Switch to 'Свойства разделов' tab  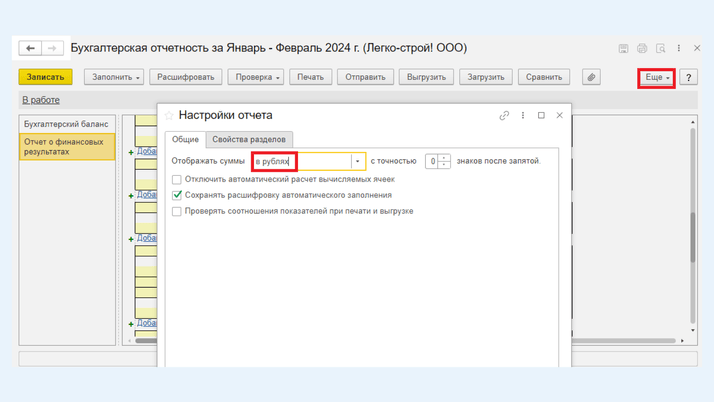249,139
